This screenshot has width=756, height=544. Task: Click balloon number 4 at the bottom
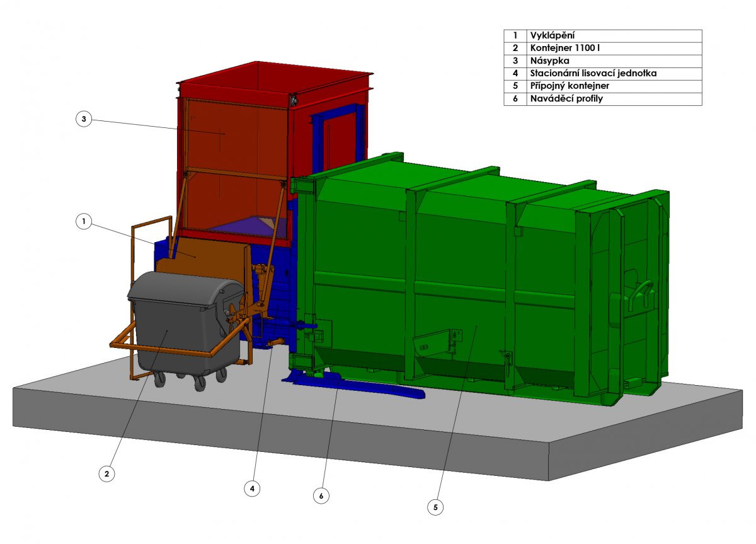[x=253, y=488]
